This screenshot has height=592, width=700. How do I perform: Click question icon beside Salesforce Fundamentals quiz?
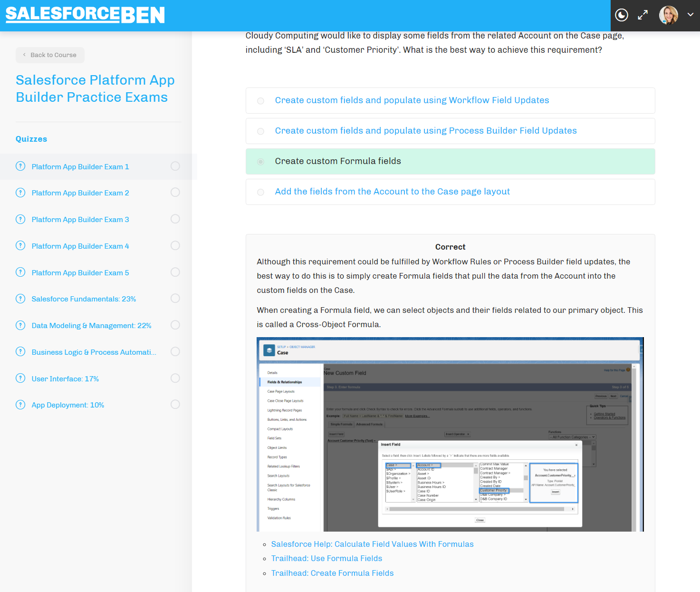[20, 299]
